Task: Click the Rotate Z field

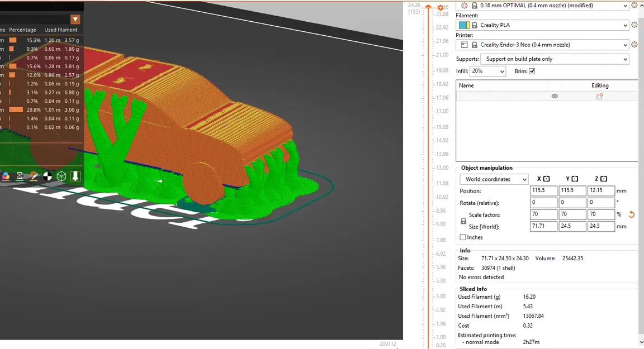Action: [601, 203]
